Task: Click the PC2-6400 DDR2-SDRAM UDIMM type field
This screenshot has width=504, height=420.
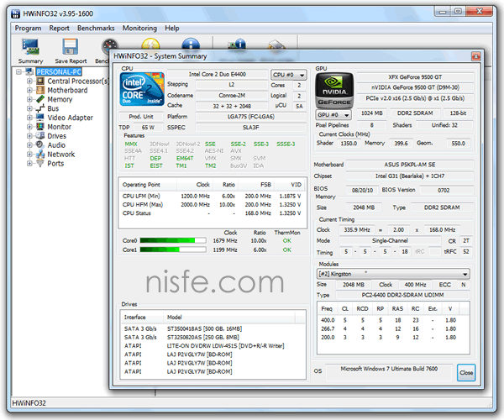Action: (402, 295)
